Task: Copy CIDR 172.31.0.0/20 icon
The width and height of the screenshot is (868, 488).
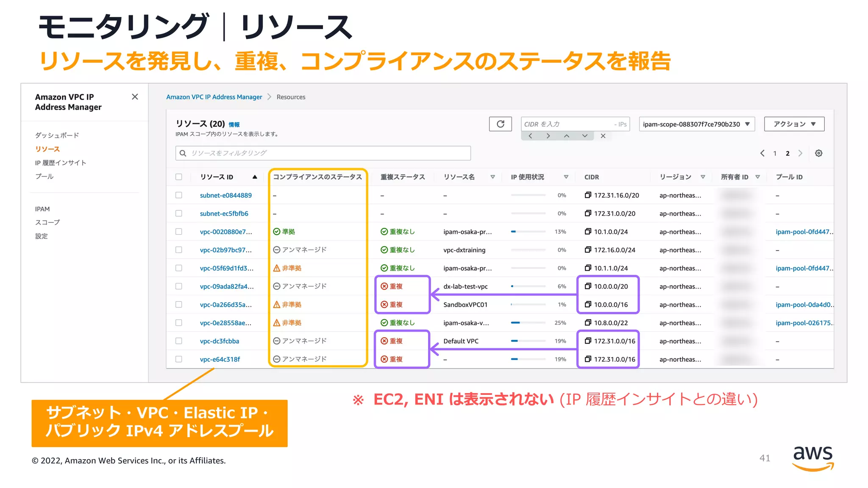Action: click(x=588, y=213)
